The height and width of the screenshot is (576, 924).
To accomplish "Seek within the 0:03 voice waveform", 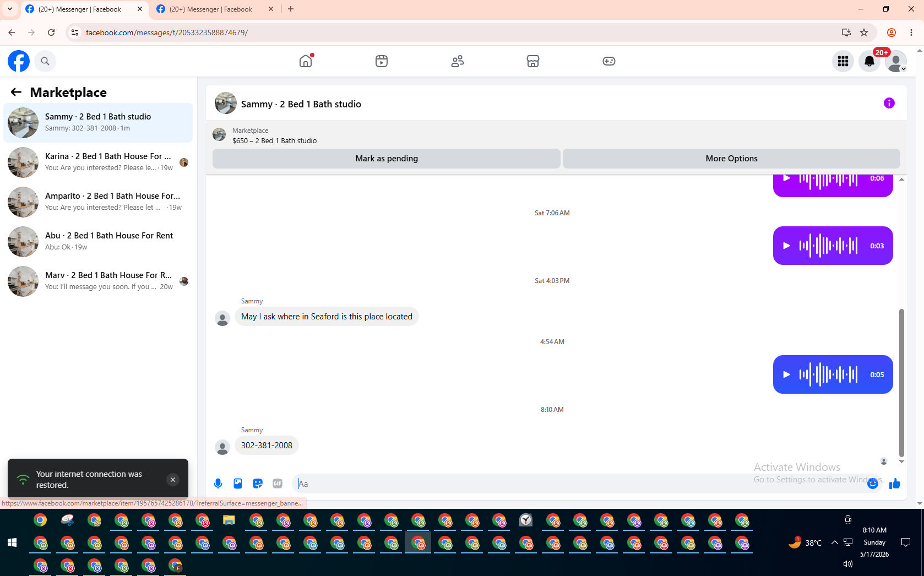I will tap(829, 246).
